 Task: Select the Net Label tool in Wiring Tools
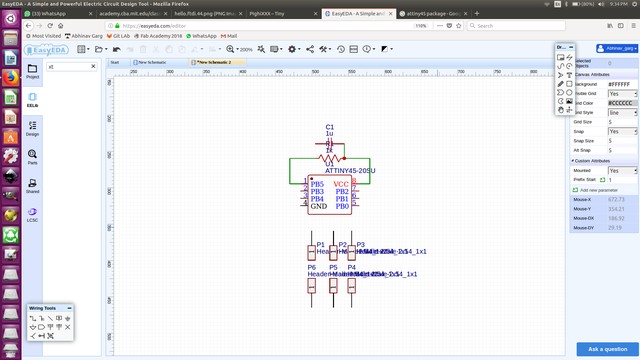59,318
